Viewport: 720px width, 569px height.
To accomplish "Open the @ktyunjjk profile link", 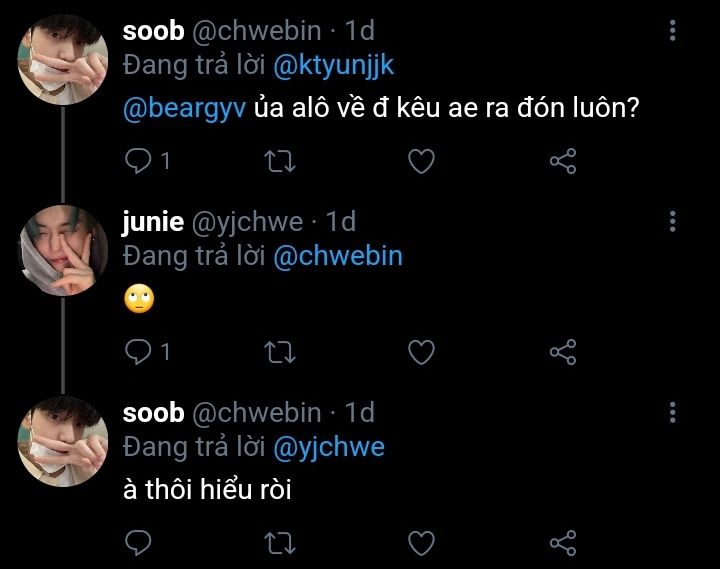I will [x=333, y=65].
